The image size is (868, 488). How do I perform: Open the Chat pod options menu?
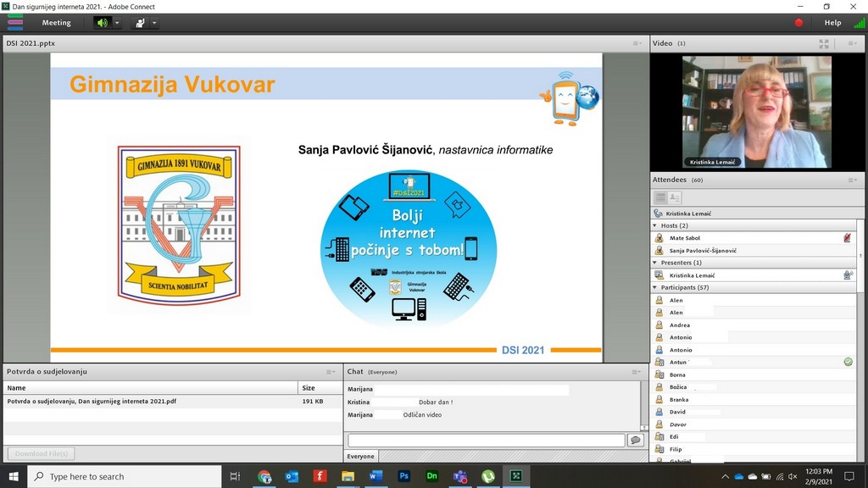(x=636, y=372)
